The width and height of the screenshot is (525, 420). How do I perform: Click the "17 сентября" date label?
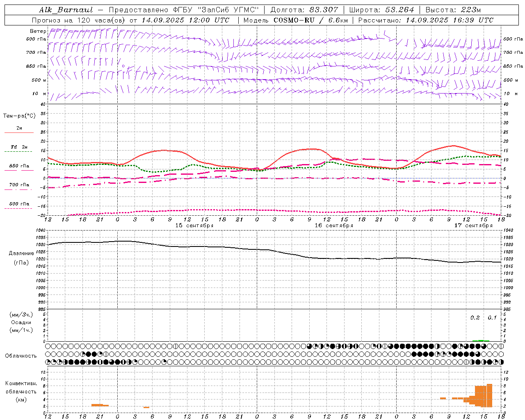point(473,226)
